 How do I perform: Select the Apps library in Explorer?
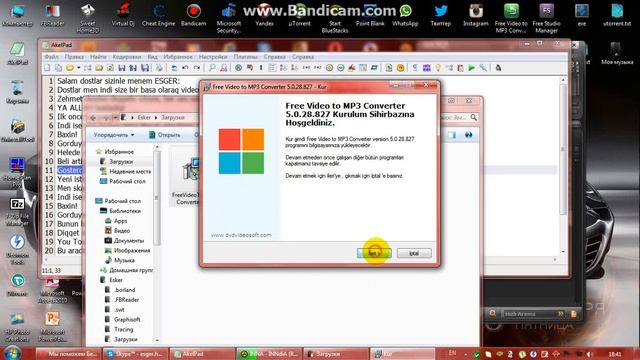click(x=116, y=221)
